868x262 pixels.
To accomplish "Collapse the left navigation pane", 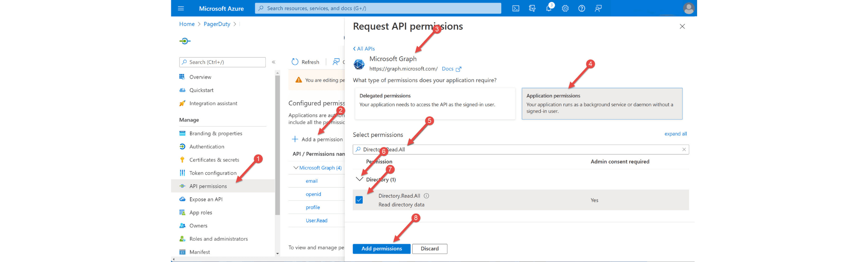I will click(x=274, y=62).
